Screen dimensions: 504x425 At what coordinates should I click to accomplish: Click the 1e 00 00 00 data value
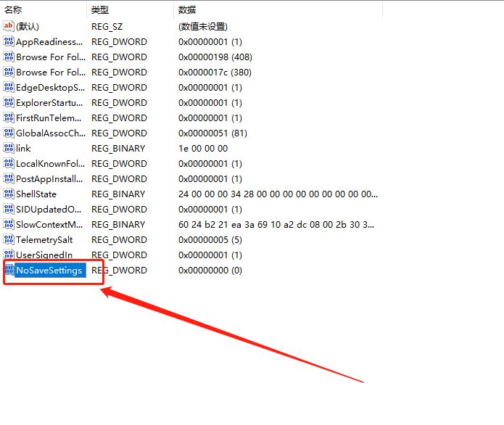pos(203,148)
